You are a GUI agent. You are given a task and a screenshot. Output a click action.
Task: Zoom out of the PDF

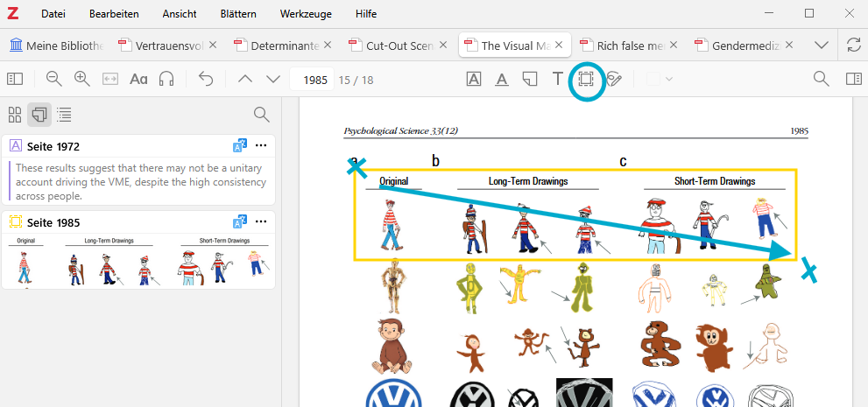click(x=53, y=79)
